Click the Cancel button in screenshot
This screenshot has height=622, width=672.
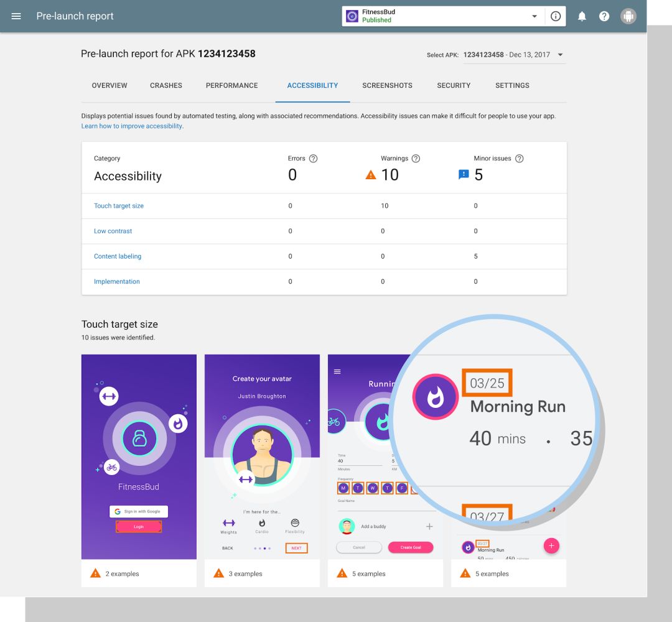click(359, 547)
